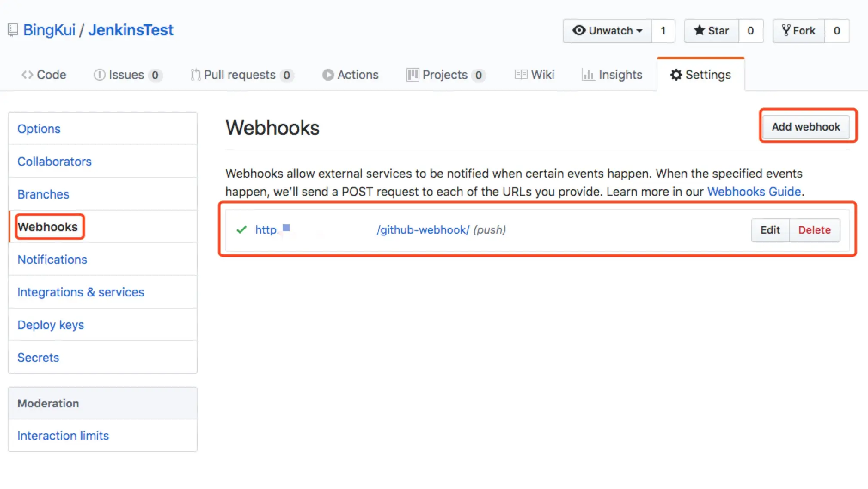Image resolution: width=868 pixels, height=489 pixels.
Task: Open the Unwatch dropdown
Action: pos(607,31)
